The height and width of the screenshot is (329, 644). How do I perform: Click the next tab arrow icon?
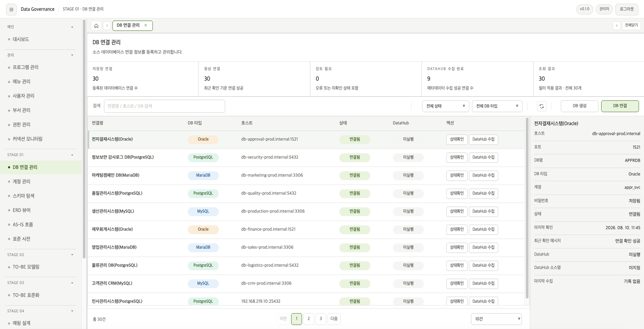616,26
